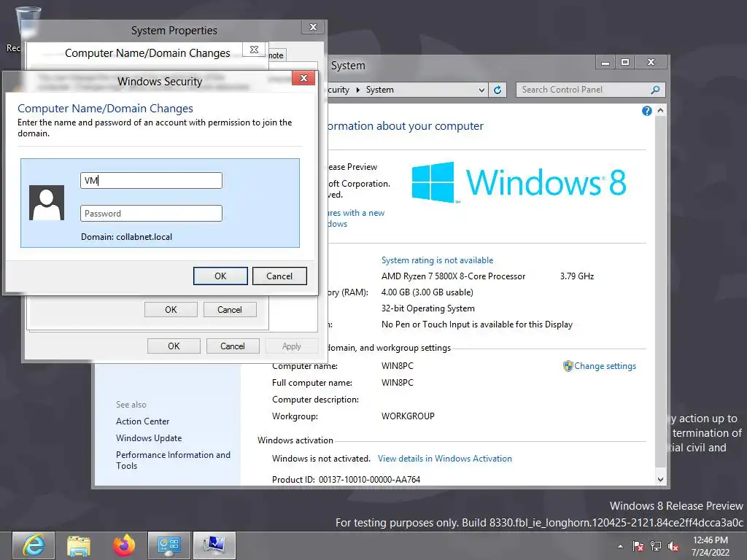The image size is (747, 560).
Task: Click the network tray icon
Action: pyautogui.click(x=656, y=546)
